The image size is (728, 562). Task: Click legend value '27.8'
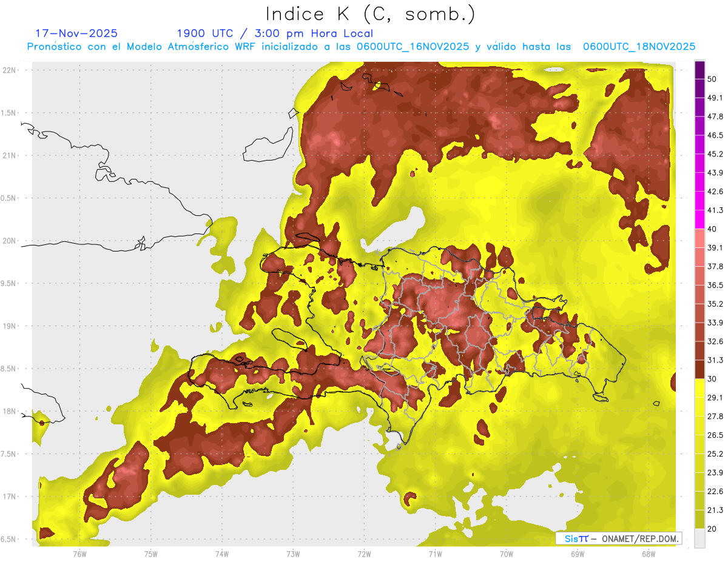715,416
